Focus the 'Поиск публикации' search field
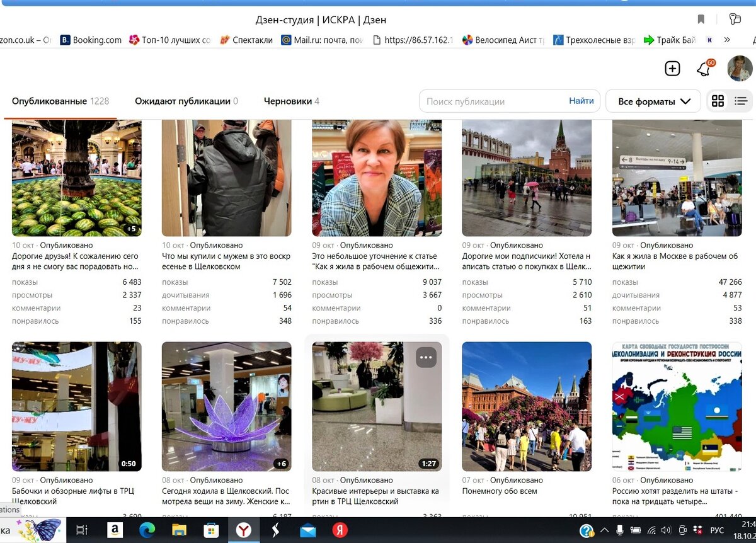Image resolution: width=756 pixels, height=543 pixels. pos(495,101)
